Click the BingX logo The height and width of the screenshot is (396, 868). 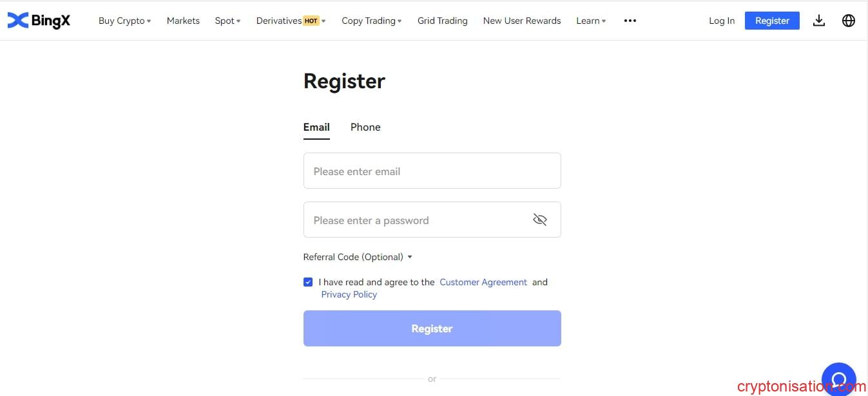(x=39, y=21)
